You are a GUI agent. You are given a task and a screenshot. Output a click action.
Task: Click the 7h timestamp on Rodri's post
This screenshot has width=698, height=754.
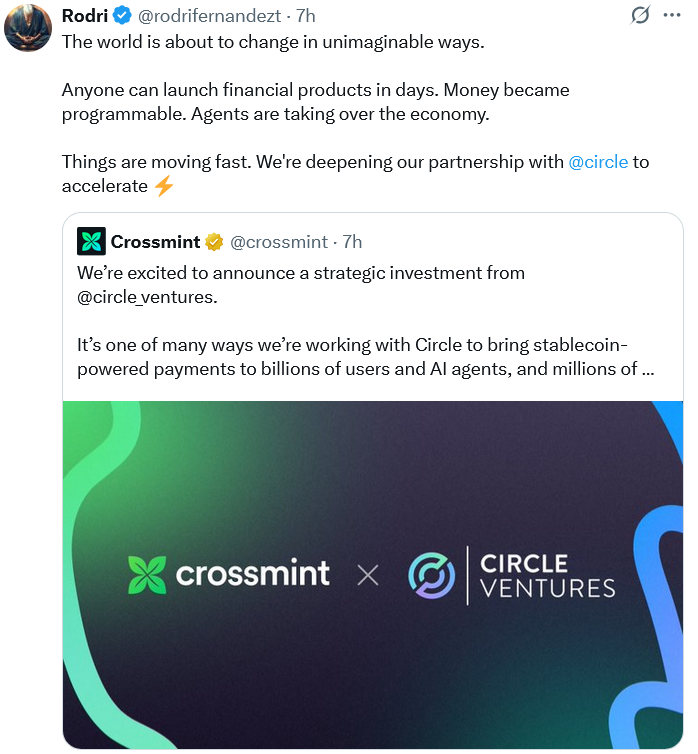click(x=306, y=16)
